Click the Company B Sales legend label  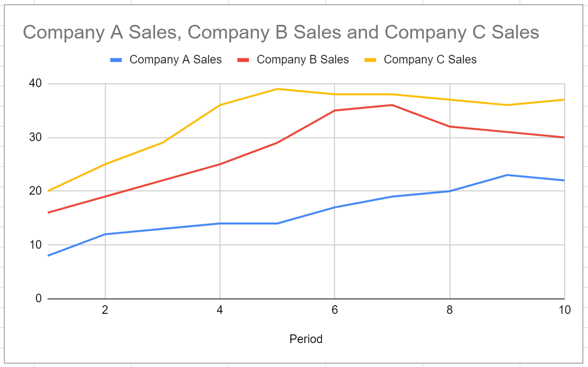[x=303, y=60]
